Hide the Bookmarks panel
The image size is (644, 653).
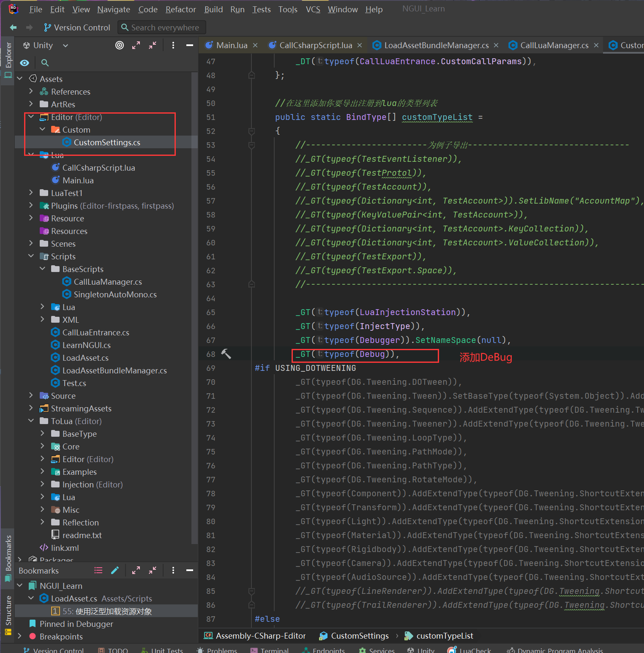[x=190, y=571]
